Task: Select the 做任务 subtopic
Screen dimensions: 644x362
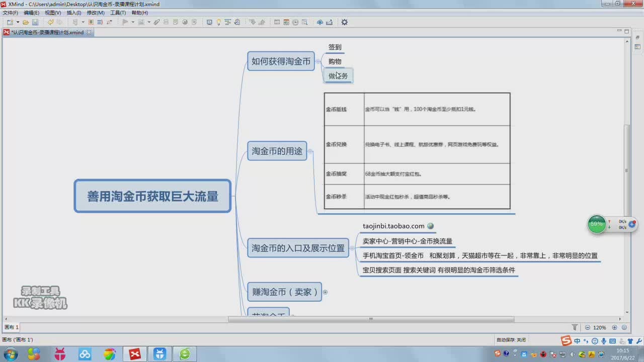Action: tap(338, 76)
